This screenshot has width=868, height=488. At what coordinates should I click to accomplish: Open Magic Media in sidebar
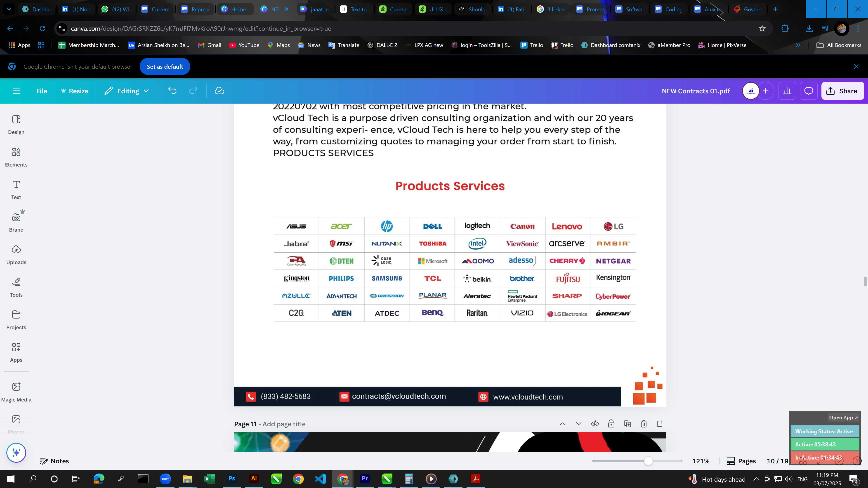coord(16,392)
